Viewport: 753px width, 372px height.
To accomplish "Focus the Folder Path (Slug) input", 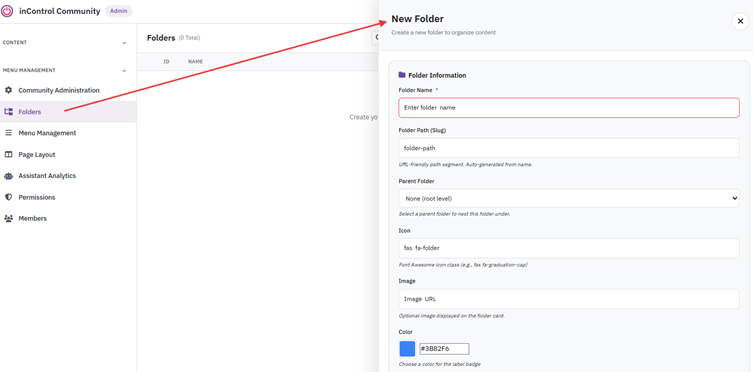I will 569,148.
